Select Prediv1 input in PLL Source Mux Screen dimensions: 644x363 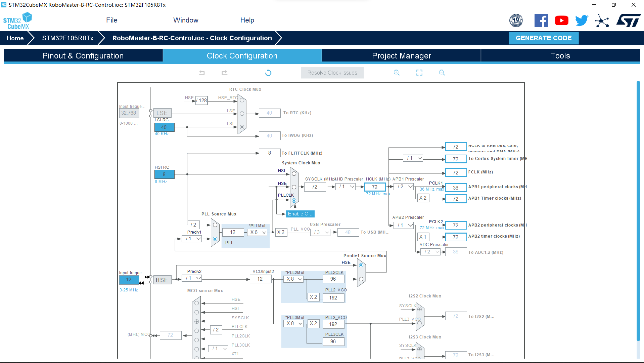tap(215, 239)
